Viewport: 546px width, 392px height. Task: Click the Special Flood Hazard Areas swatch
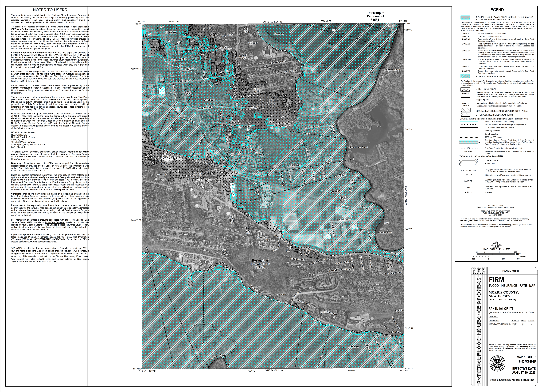pyautogui.click(x=465, y=18)
